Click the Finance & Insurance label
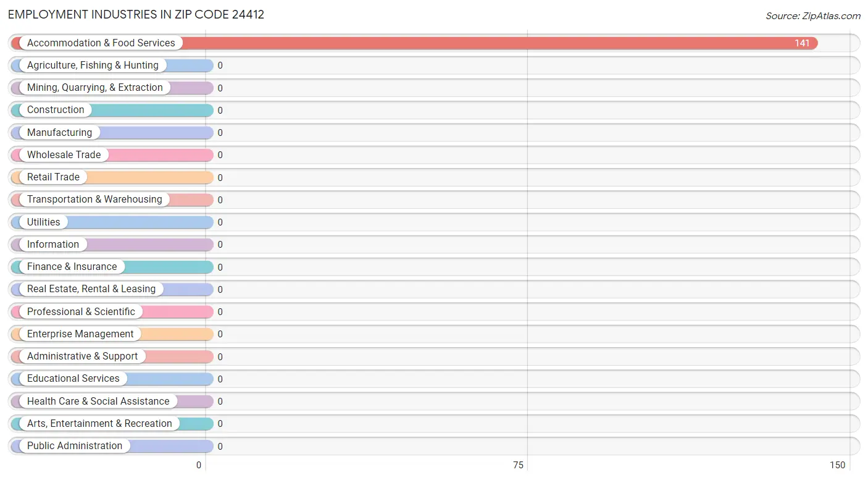 pos(72,267)
